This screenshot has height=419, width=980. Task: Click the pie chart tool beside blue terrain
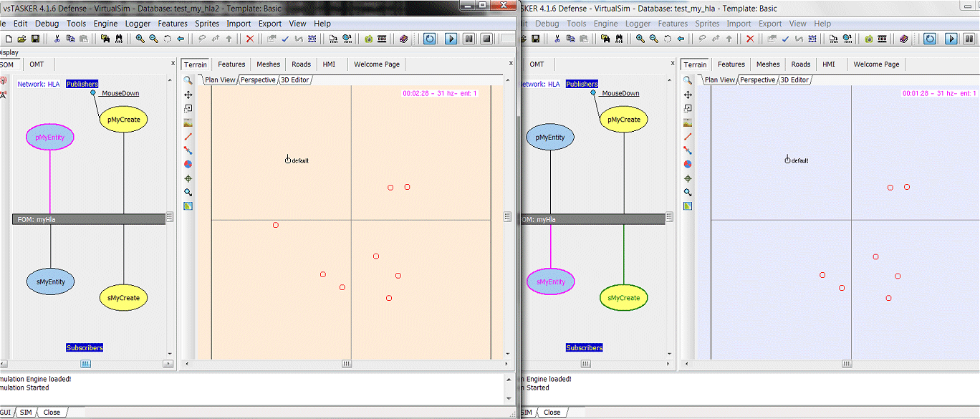(x=688, y=164)
